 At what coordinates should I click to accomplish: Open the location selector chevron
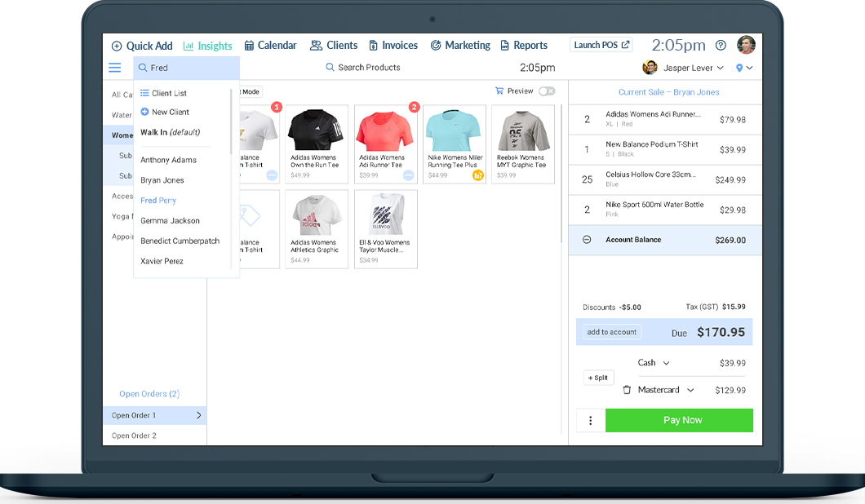[x=749, y=68]
